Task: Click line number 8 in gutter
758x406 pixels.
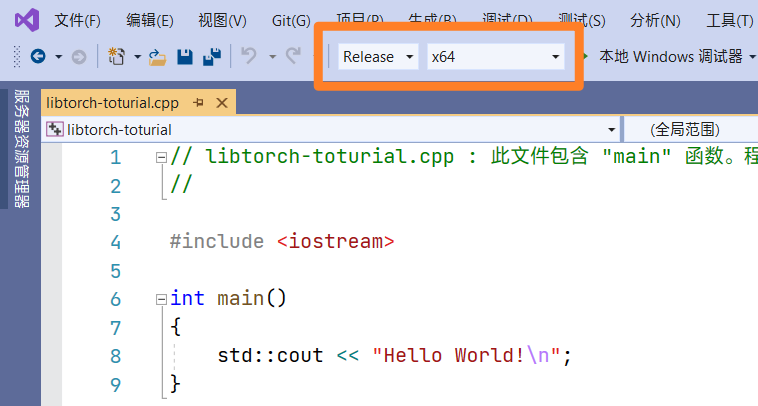Action: tap(116, 356)
